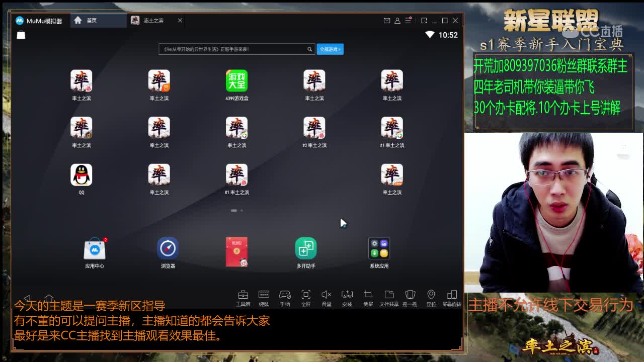This screenshot has width=644, height=362.
Task: Open the red MUMU envelope app
Action: (236, 251)
